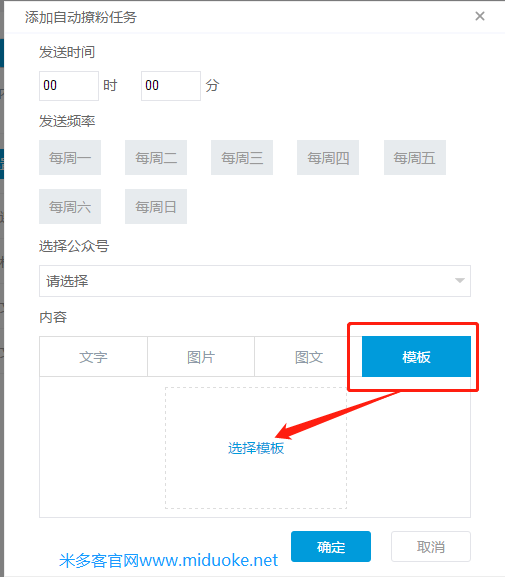The height and width of the screenshot is (577, 505).
Task: Switch to the 图文 content tab
Action: tap(308, 357)
